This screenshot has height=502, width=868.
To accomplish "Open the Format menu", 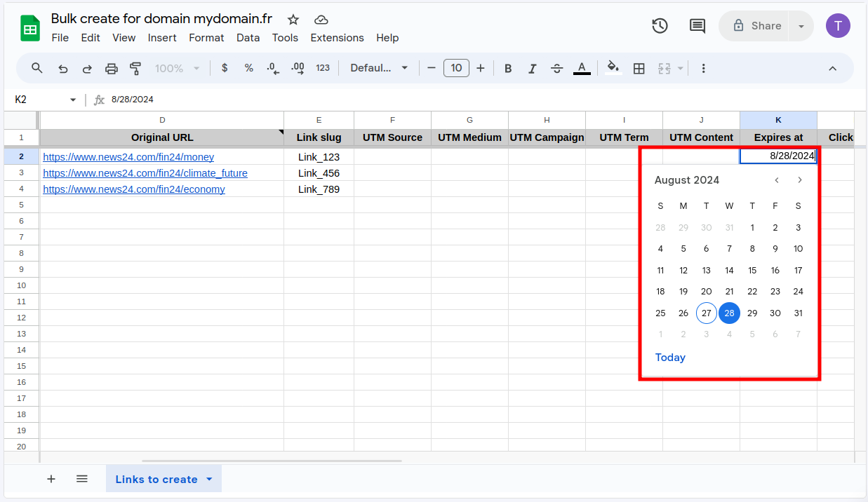I will (x=206, y=38).
